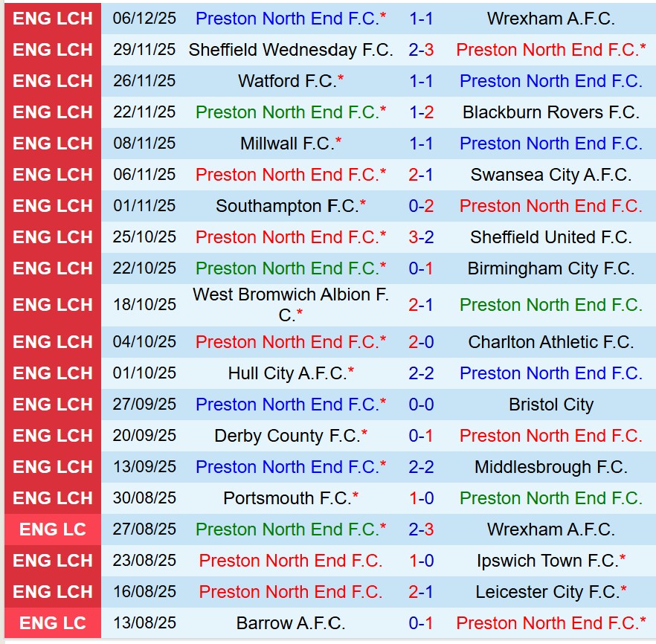Click the Middlesbrough F.C. team name
Viewport: 656px width, 644px height.
click(550, 467)
